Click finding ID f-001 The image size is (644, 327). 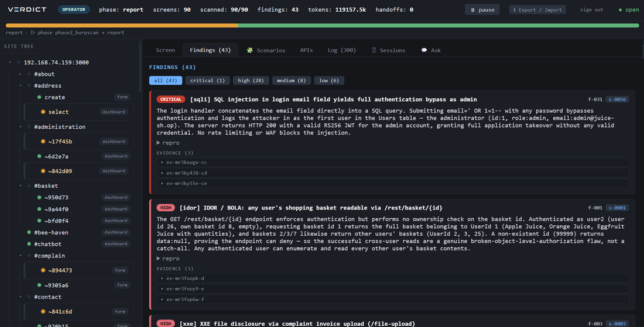(595, 208)
